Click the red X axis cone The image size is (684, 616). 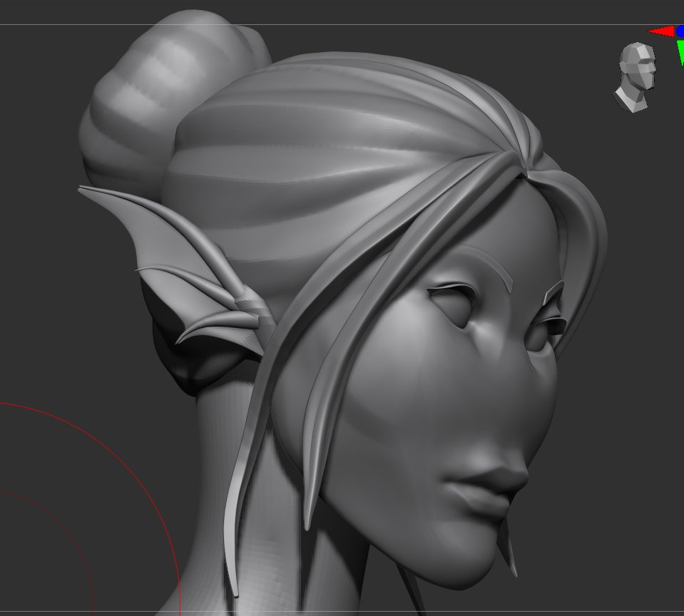(x=661, y=31)
